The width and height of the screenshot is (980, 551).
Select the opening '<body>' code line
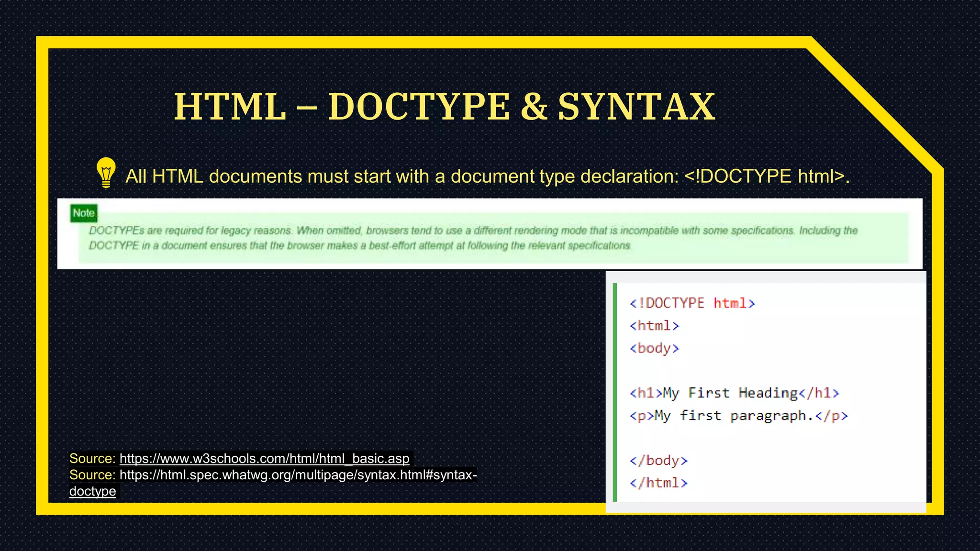tap(654, 348)
